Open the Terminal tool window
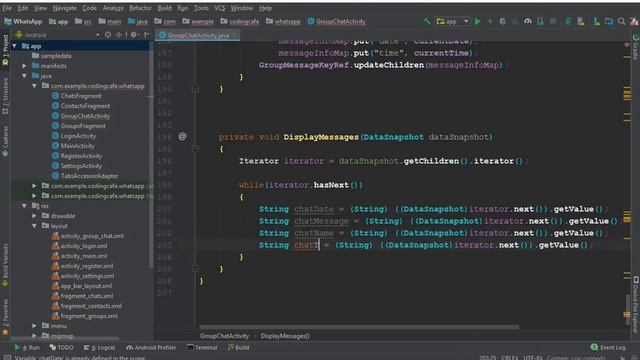 202,347
